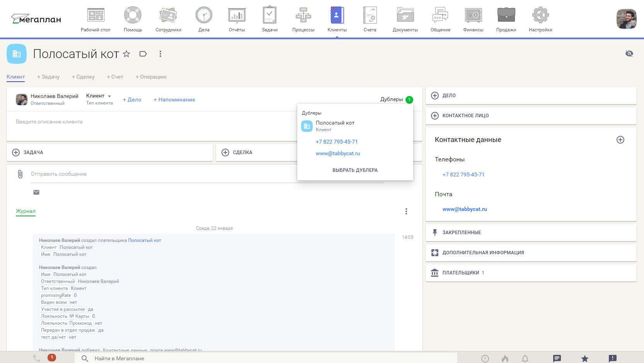The image size is (644, 363).
Task: Click the search field Найти в Мегаплане
Action: (266, 358)
